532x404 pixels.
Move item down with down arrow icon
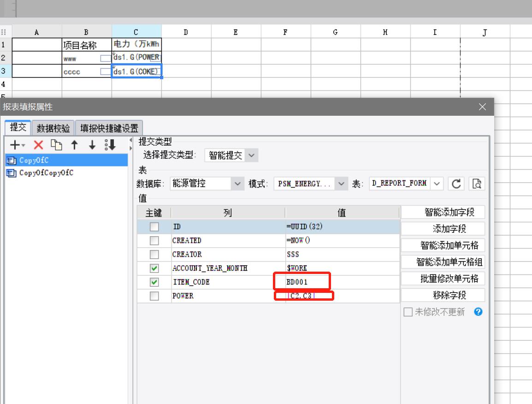click(x=92, y=145)
